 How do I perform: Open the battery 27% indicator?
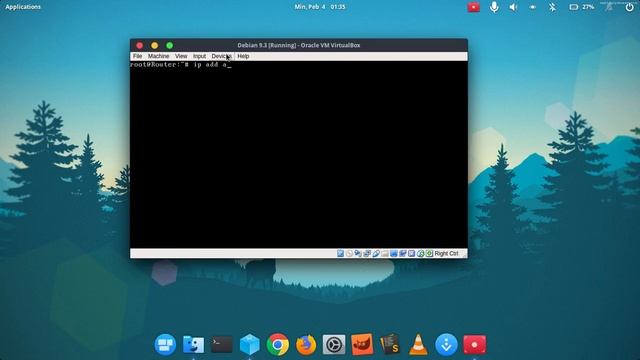coord(582,7)
